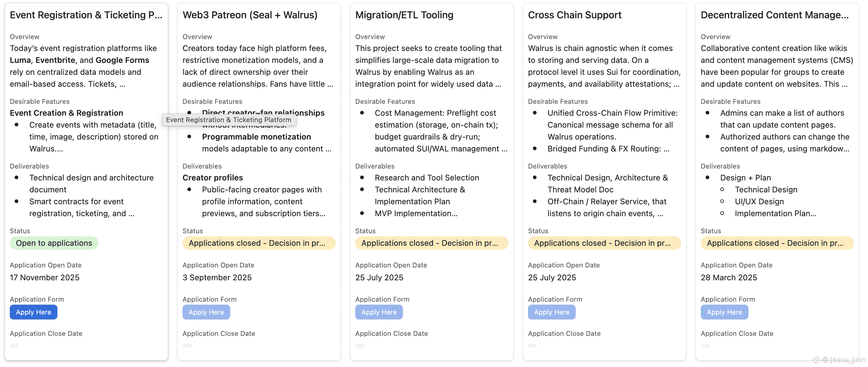Open the Event Registration & Ticketing card title

[x=86, y=15]
